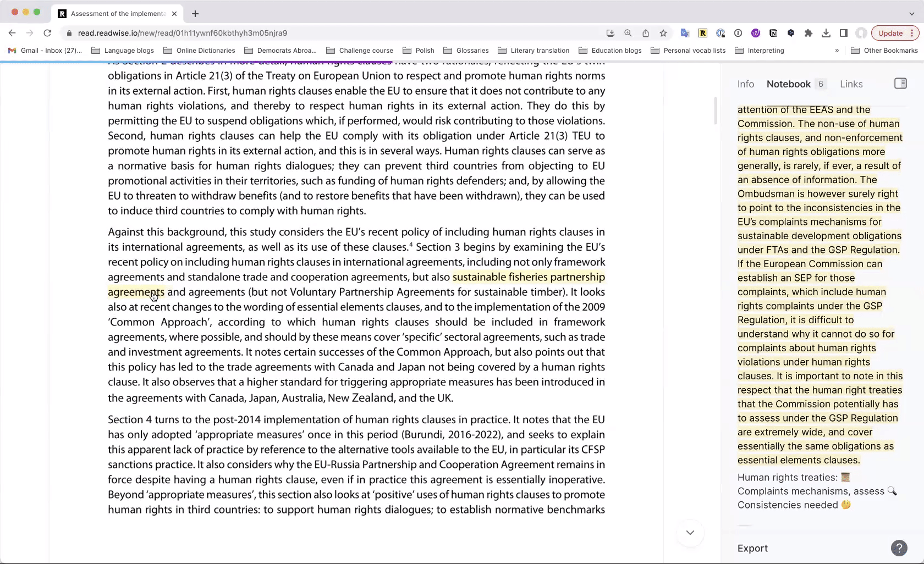
Task: Click the address bar URL
Action: (183, 33)
